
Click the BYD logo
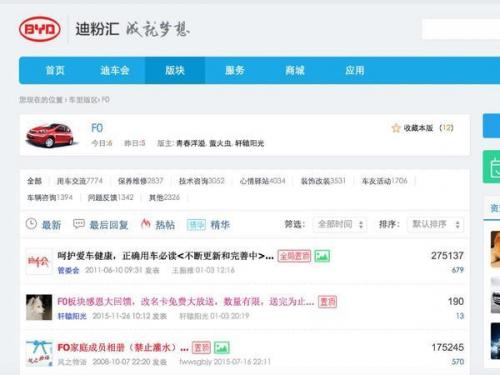click(x=40, y=29)
